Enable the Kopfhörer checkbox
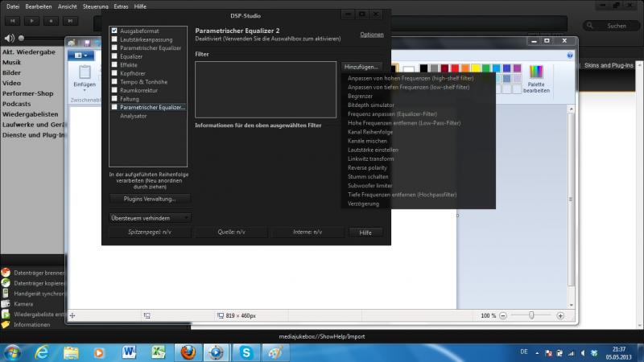This screenshot has width=644, height=362. coord(114,73)
